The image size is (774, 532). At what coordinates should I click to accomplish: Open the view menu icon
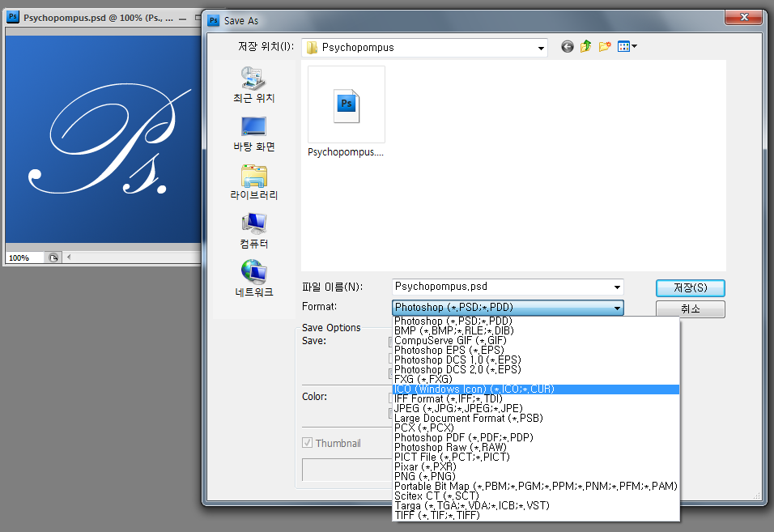627,46
